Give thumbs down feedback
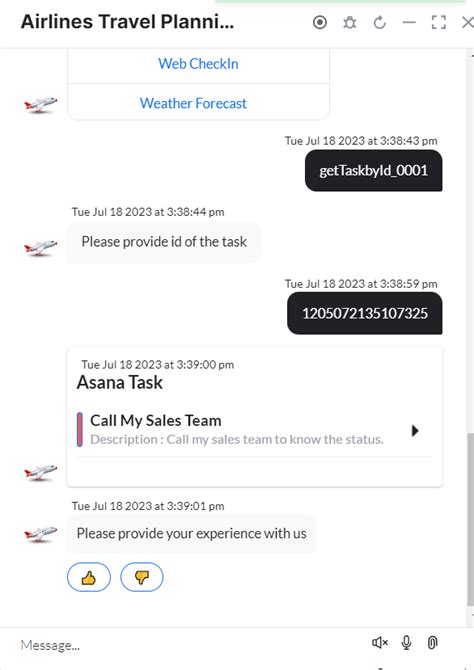 click(x=141, y=577)
